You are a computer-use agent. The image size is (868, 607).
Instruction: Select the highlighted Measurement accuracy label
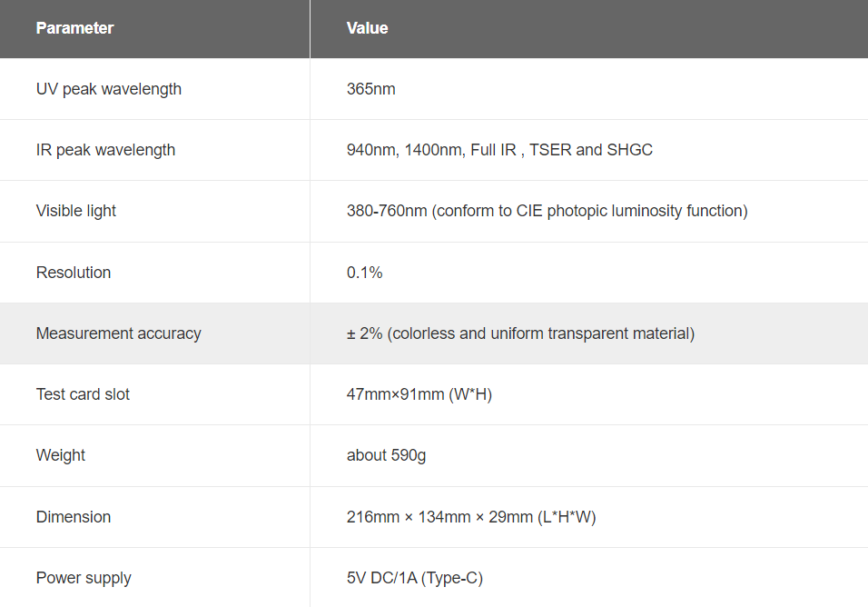(x=118, y=333)
